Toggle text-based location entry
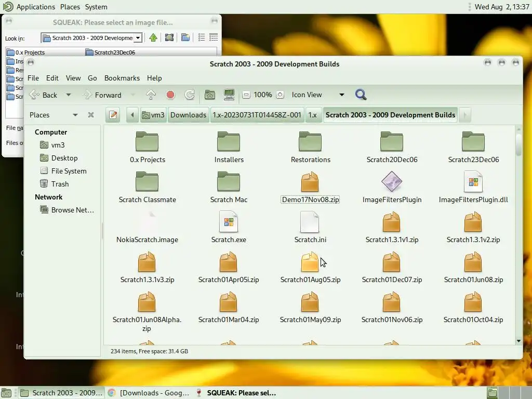The image size is (532, 399). pos(113,115)
